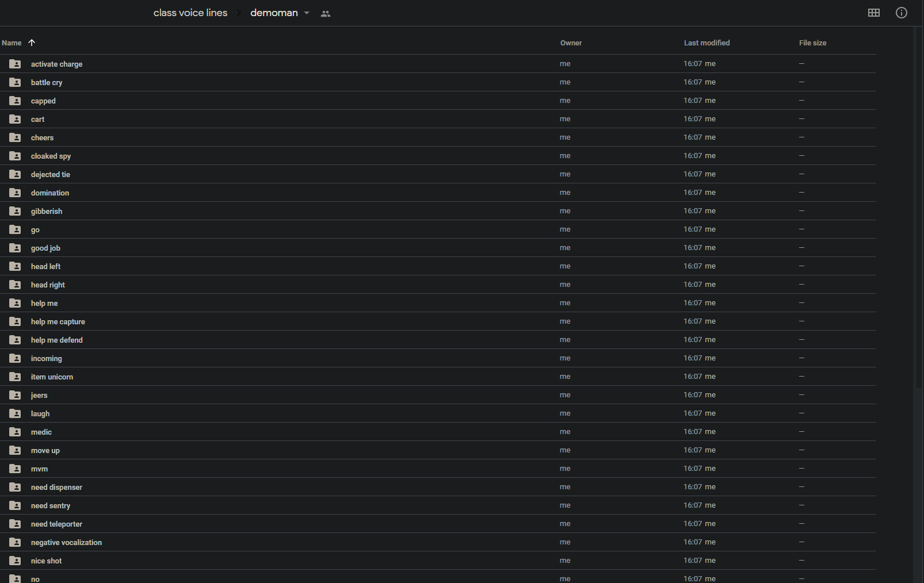Viewport: 924px width, 583px height.
Task: Click the folder icon next to gibberish
Action: click(x=15, y=211)
